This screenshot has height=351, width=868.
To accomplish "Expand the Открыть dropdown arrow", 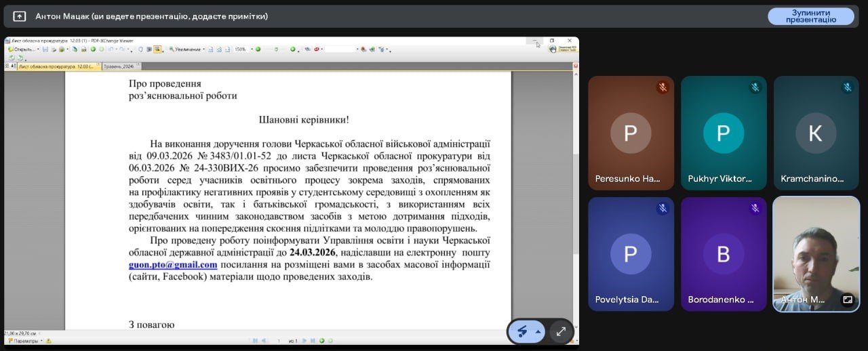I will click(x=38, y=49).
